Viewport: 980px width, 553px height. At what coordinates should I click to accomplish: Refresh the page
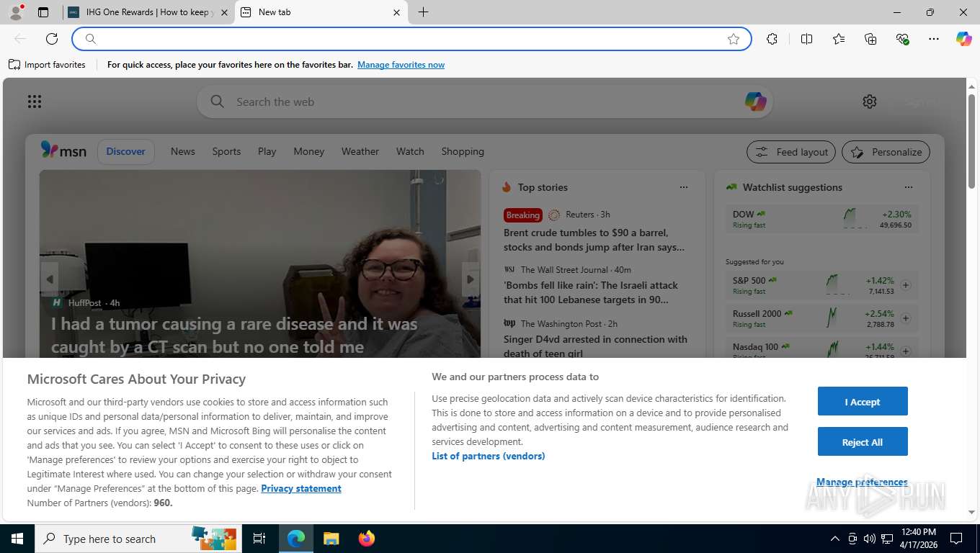coord(52,39)
